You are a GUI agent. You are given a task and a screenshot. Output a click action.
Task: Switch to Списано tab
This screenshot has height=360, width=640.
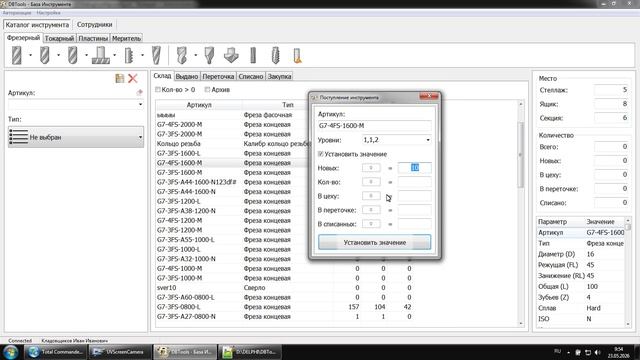pos(251,76)
